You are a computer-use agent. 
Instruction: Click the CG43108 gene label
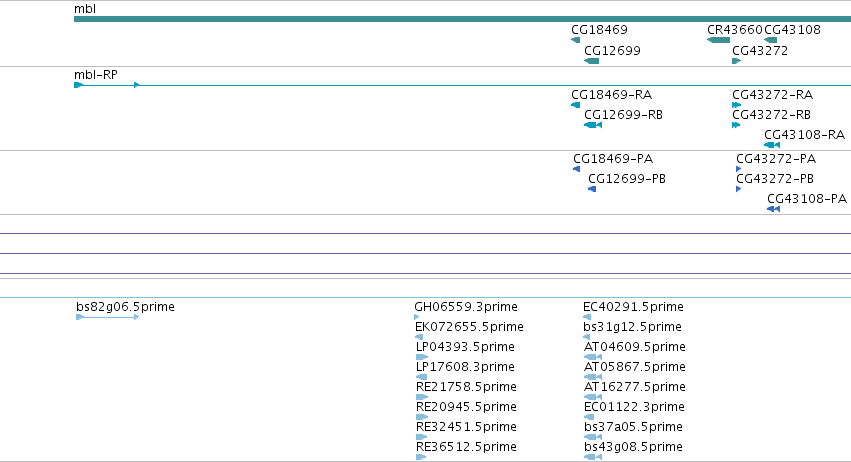coord(792,29)
